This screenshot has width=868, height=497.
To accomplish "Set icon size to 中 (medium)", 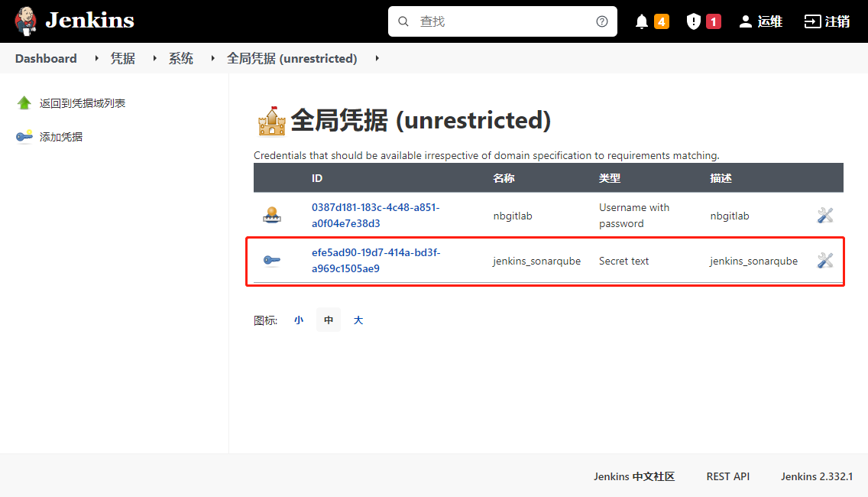I will (329, 320).
